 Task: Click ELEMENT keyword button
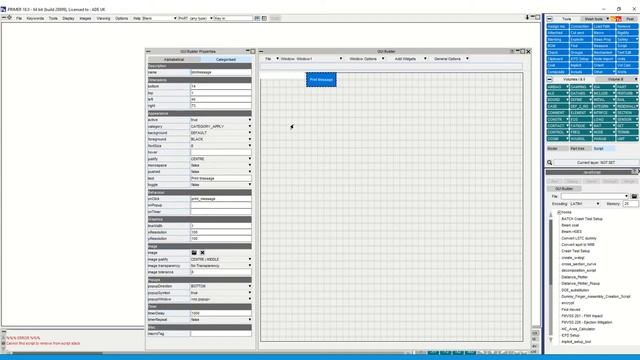(580, 113)
